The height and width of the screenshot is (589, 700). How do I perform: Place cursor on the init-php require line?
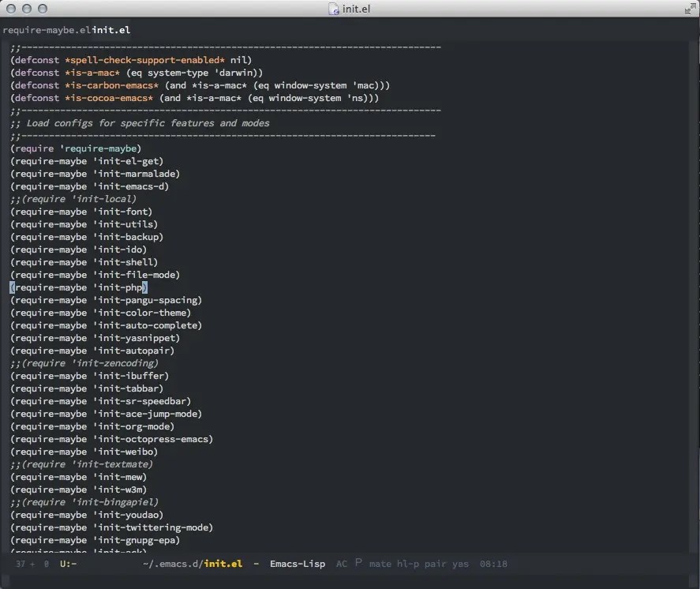pos(79,287)
